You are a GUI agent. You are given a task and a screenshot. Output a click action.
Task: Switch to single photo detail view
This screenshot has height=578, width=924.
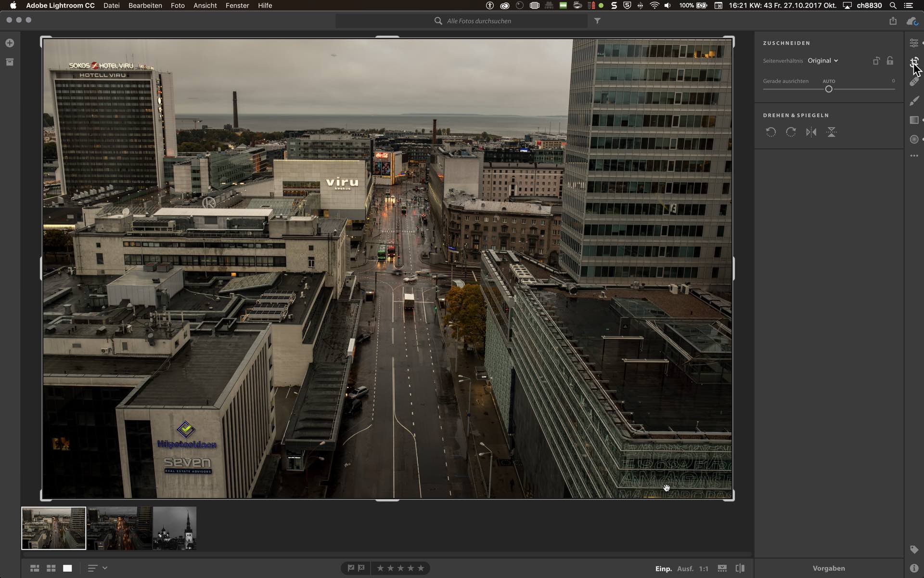pyautogui.click(x=67, y=568)
